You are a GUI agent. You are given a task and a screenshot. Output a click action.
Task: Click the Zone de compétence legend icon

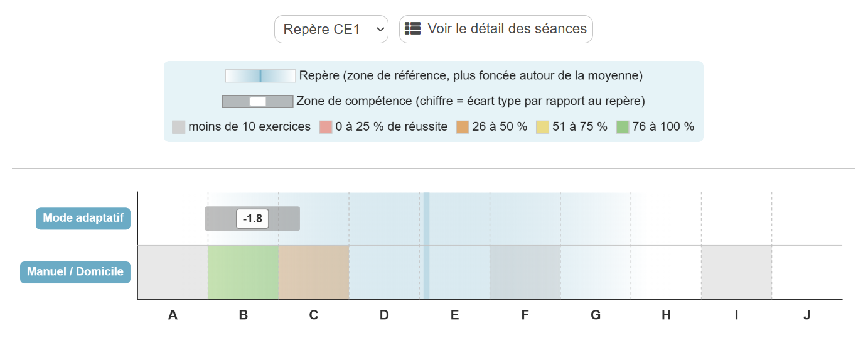[258, 101]
